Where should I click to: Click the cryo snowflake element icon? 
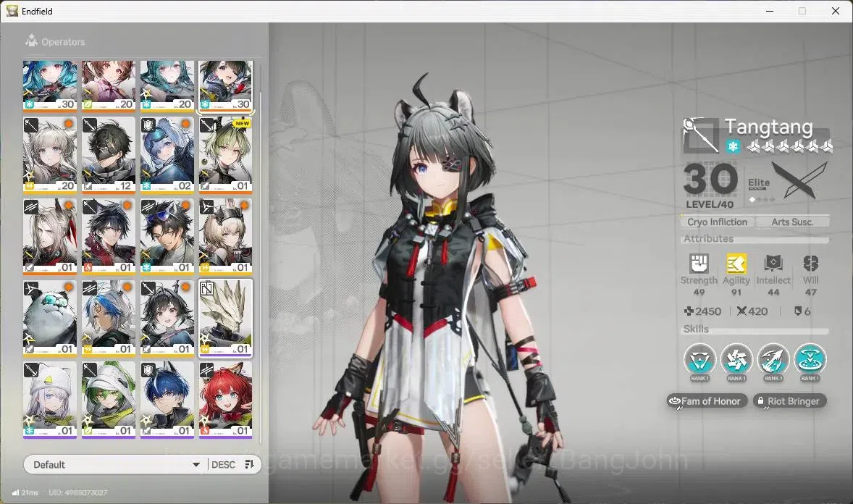(733, 146)
